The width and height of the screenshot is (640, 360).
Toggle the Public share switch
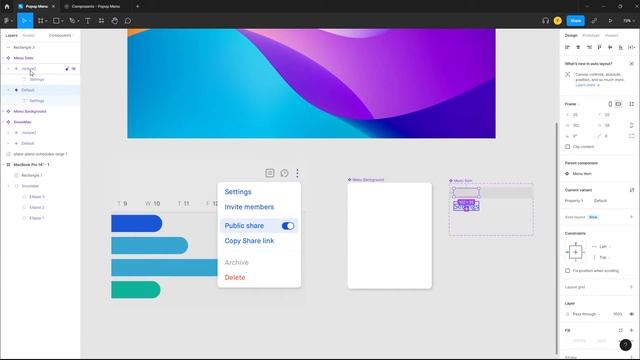click(288, 226)
